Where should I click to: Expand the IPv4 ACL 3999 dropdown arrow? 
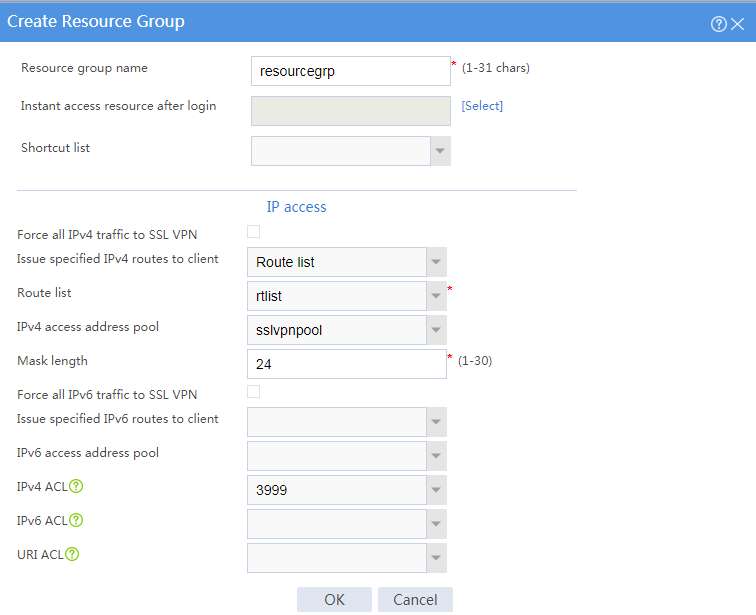pyautogui.click(x=436, y=490)
